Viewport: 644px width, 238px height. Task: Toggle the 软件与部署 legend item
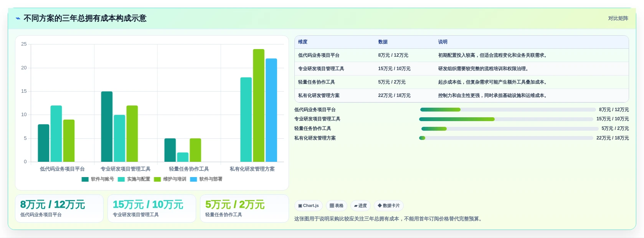(206, 179)
